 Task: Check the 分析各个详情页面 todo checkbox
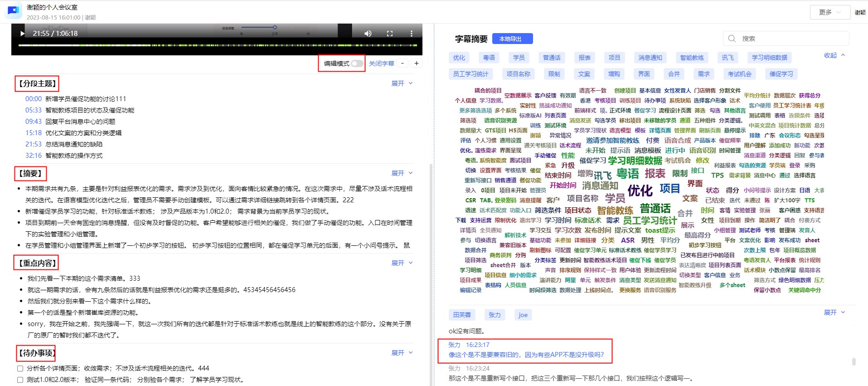[x=20, y=368]
